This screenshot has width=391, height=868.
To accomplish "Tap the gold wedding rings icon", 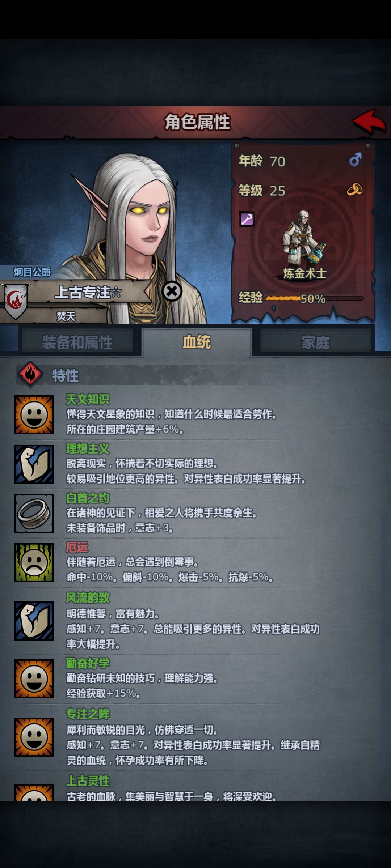I will coord(355,189).
